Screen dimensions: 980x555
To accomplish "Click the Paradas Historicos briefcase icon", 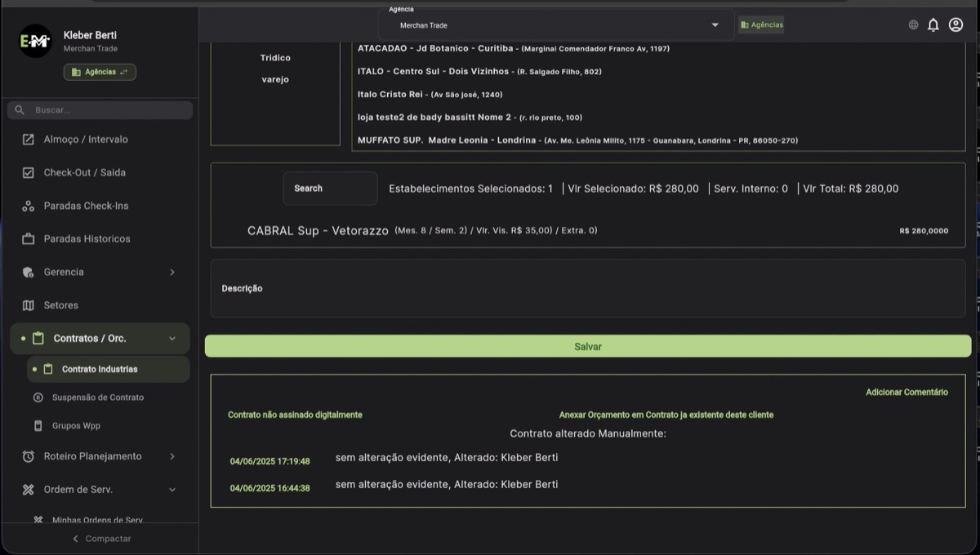I will (29, 239).
